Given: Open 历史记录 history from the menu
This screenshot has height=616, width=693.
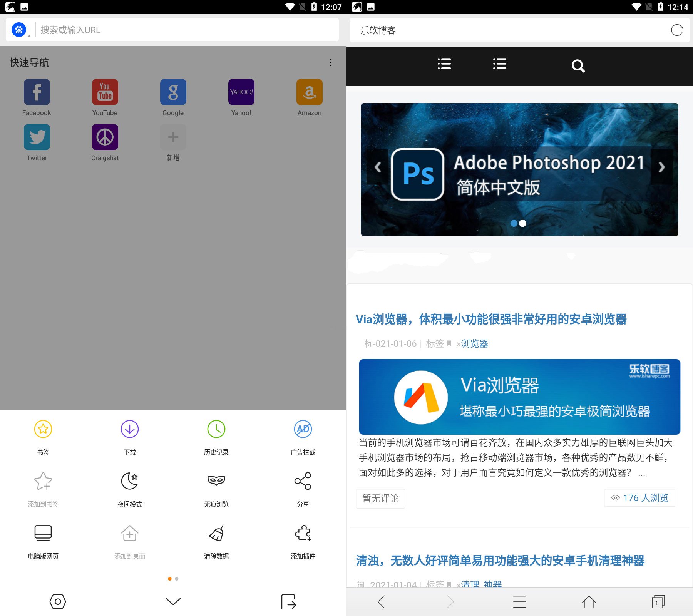Looking at the screenshot, I should [x=216, y=438].
